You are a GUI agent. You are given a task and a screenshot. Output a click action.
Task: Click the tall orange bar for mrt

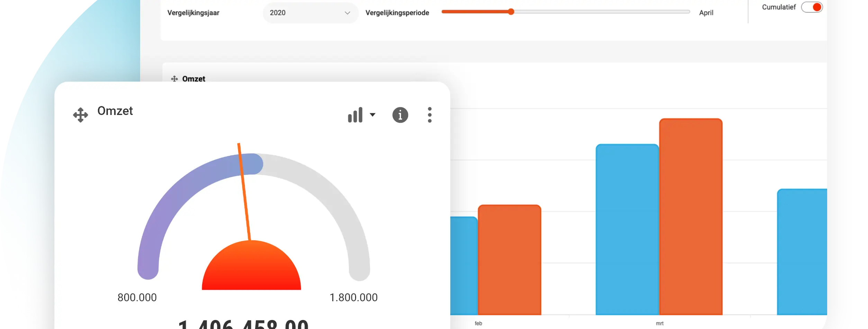coord(691,216)
